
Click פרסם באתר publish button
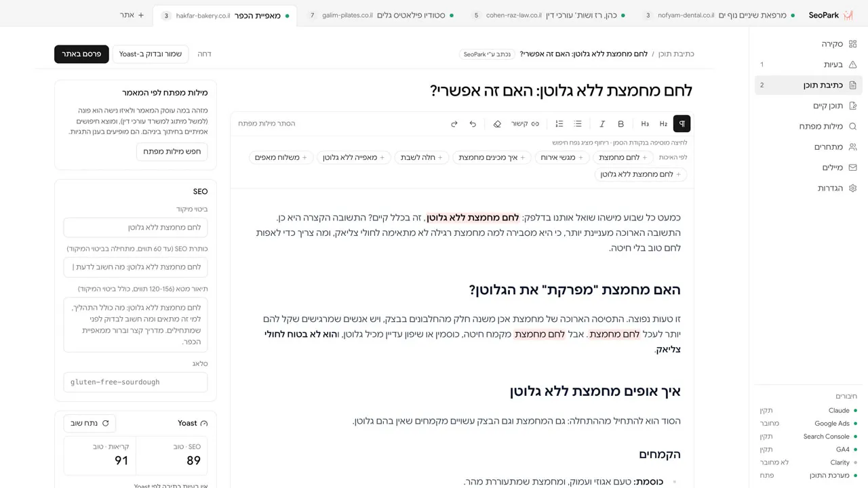point(81,54)
